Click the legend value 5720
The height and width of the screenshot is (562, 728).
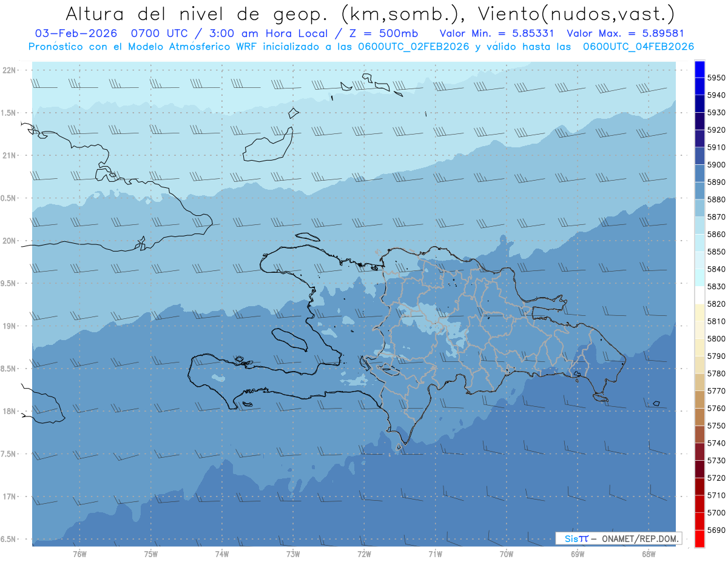point(716,478)
